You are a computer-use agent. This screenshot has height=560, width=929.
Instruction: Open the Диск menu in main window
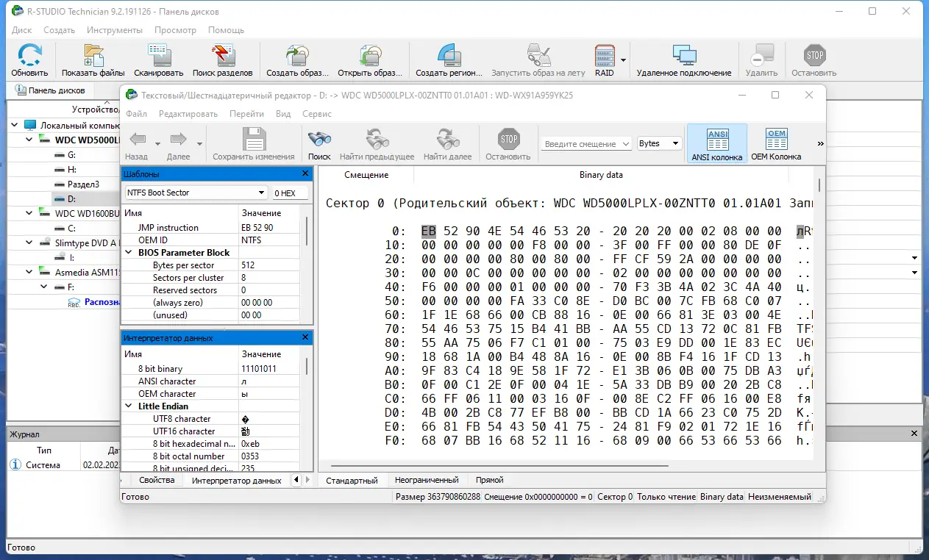pyautogui.click(x=22, y=30)
